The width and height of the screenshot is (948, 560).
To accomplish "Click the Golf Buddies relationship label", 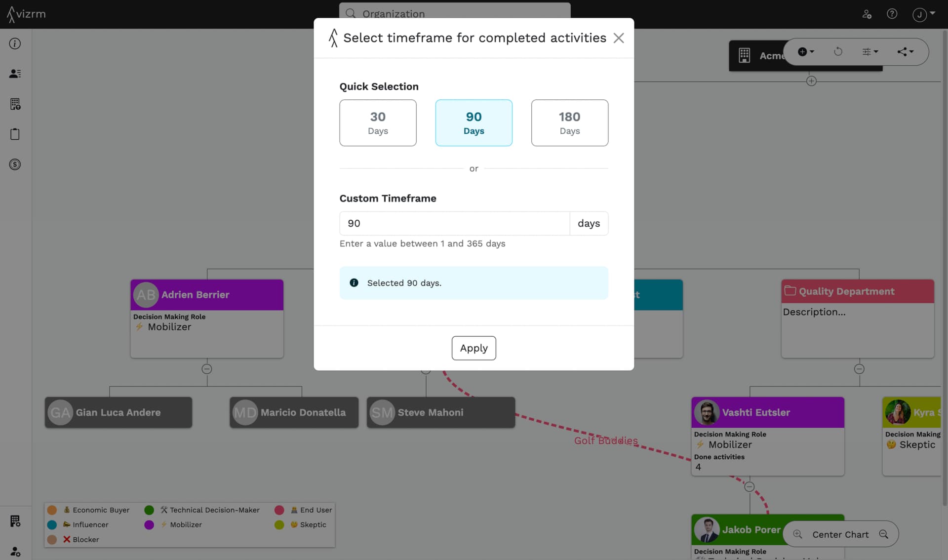I will pyautogui.click(x=606, y=440).
